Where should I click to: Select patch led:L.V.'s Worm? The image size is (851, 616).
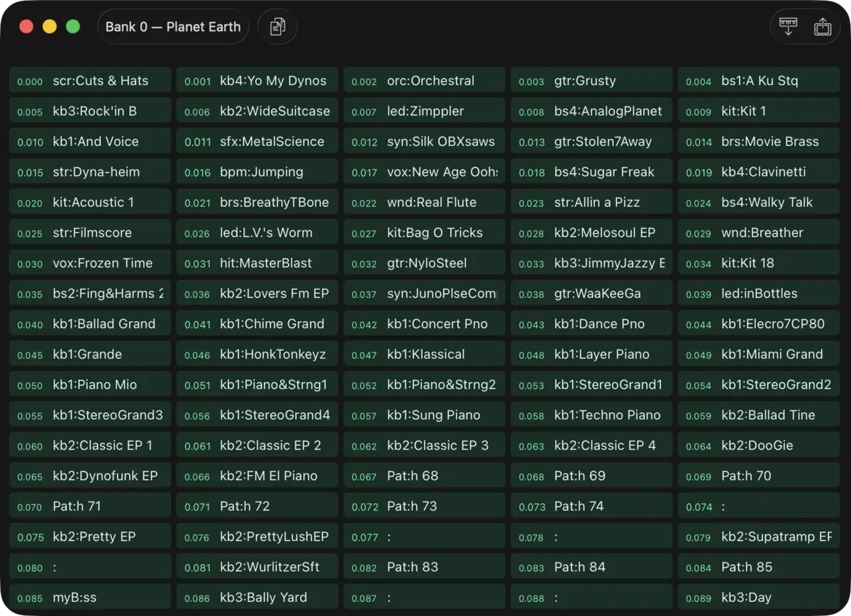tap(258, 233)
